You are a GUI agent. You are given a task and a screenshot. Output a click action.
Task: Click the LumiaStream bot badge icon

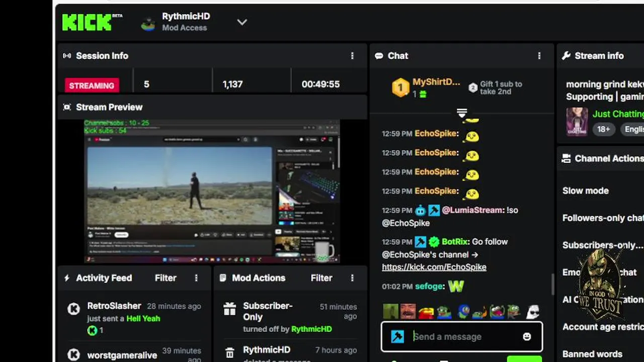(421, 210)
